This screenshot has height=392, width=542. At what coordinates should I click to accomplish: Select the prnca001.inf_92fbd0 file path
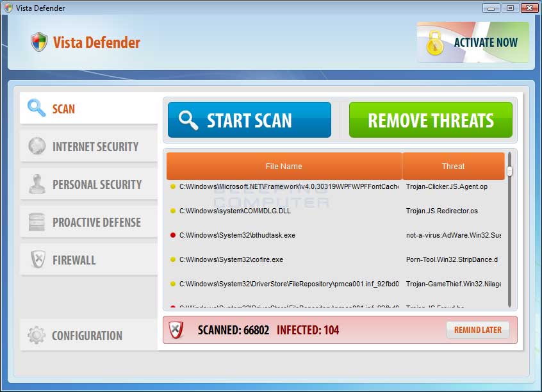[x=289, y=284]
